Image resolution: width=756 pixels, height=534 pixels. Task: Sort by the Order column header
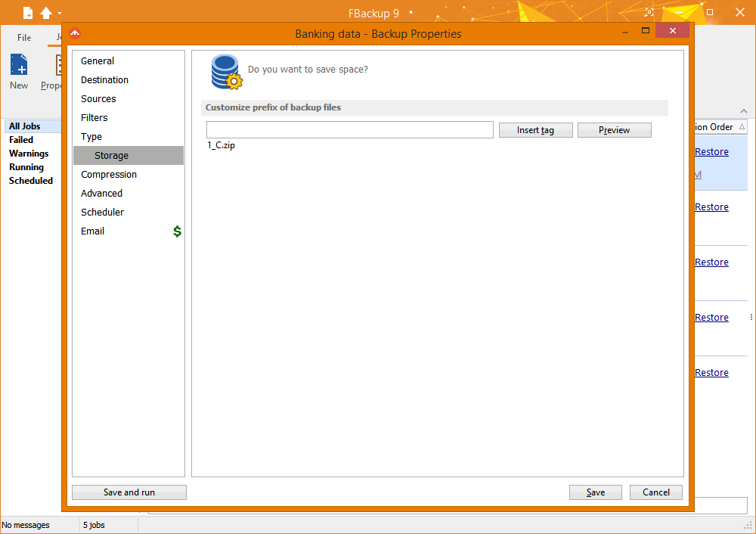point(720,127)
